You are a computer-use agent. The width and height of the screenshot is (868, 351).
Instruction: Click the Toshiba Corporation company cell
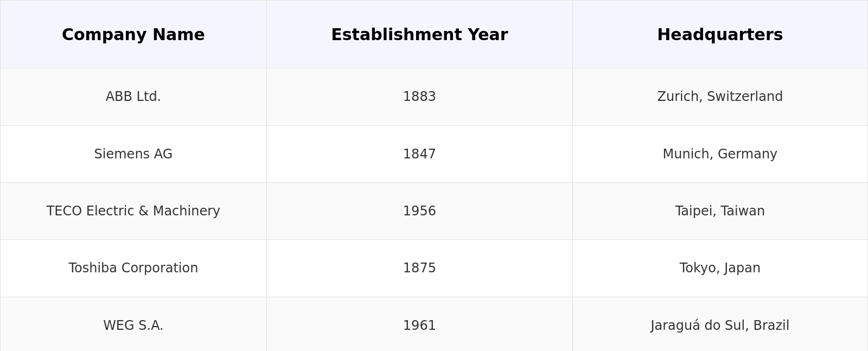tap(133, 268)
